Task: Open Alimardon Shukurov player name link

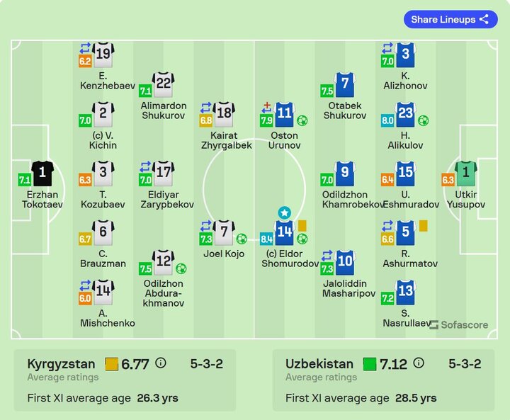Action: tap(163, 110)
